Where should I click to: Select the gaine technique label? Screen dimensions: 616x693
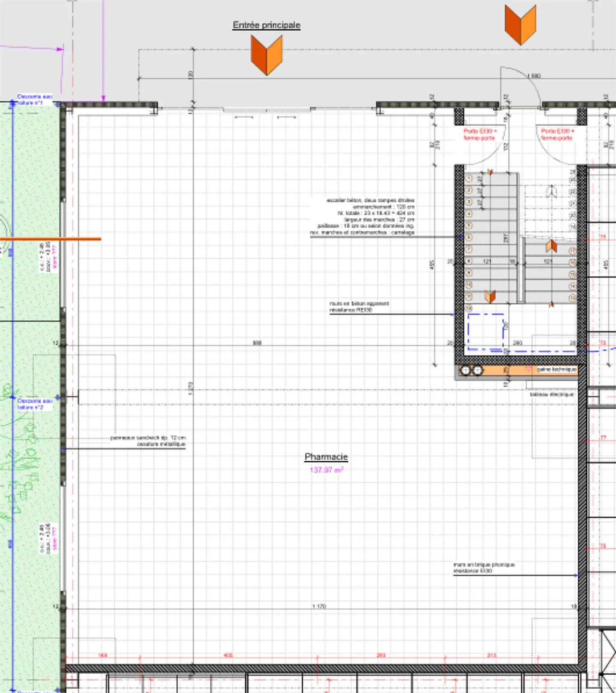556,369
